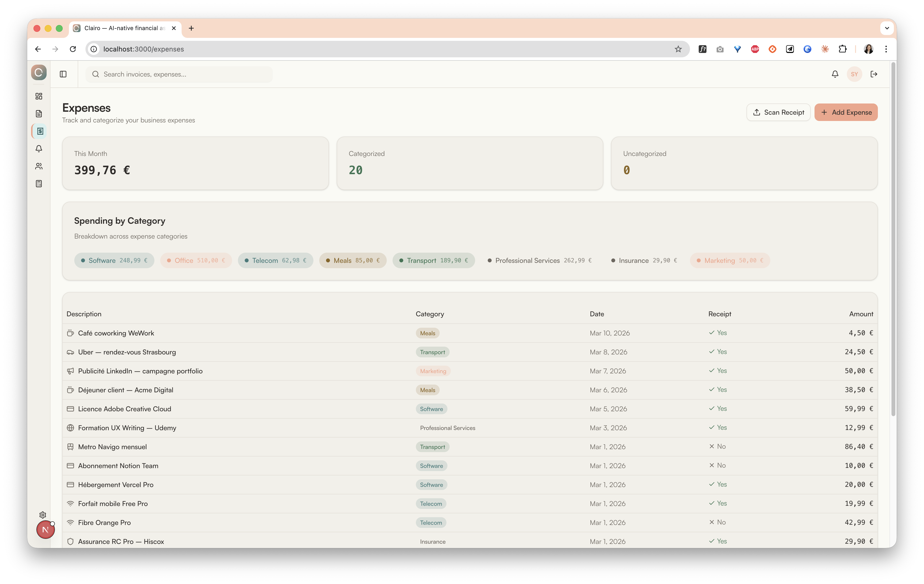The width and height of the screenshot is (924, 584).
Task: Click the Add Expense button
Action: [846, 112]
